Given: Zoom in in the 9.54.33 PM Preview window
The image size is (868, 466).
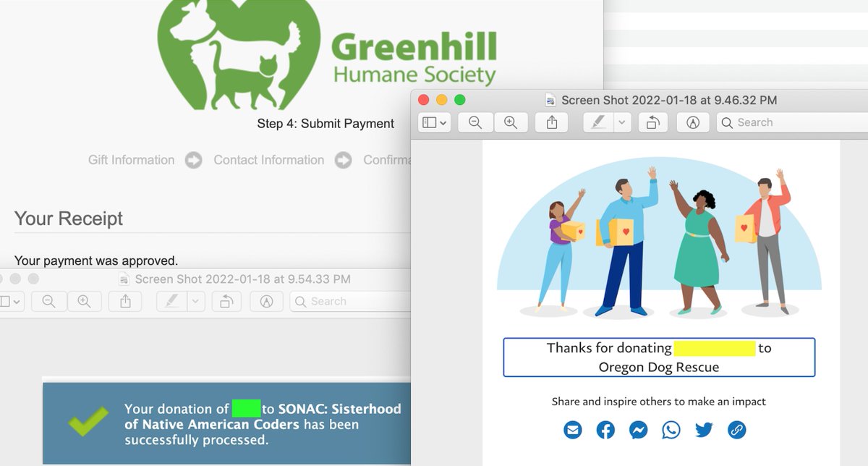Looking at the screenshot, I should pyautogui.click(x=84, y=301).
